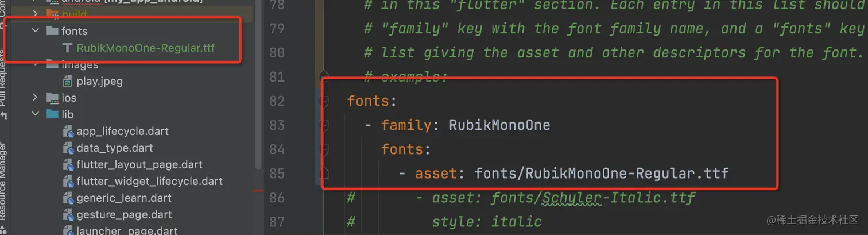Click the Pull Requests sidebar icon
The image size is (868, 235).
(x=3, y=115)
